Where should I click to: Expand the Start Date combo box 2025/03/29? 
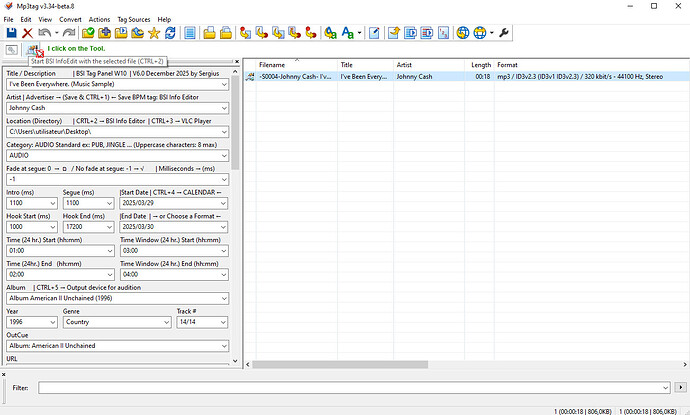pyautogui.click(x=223, y=203)
